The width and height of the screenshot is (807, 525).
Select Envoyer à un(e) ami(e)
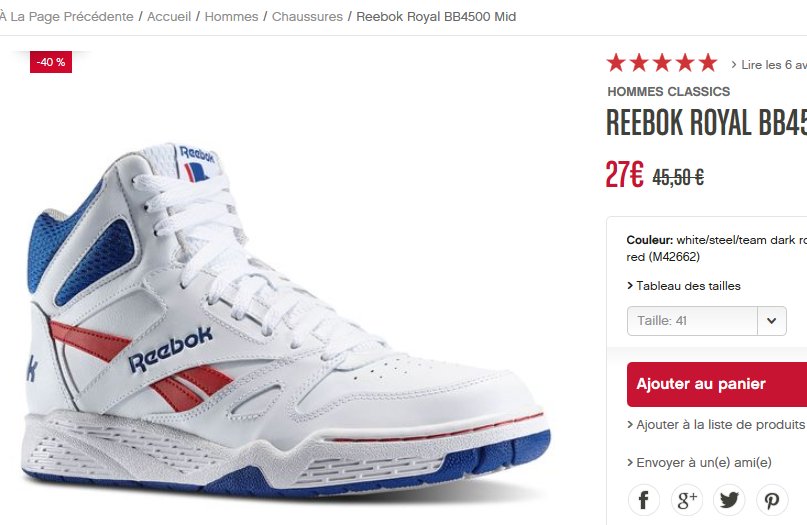coord(704,463)
